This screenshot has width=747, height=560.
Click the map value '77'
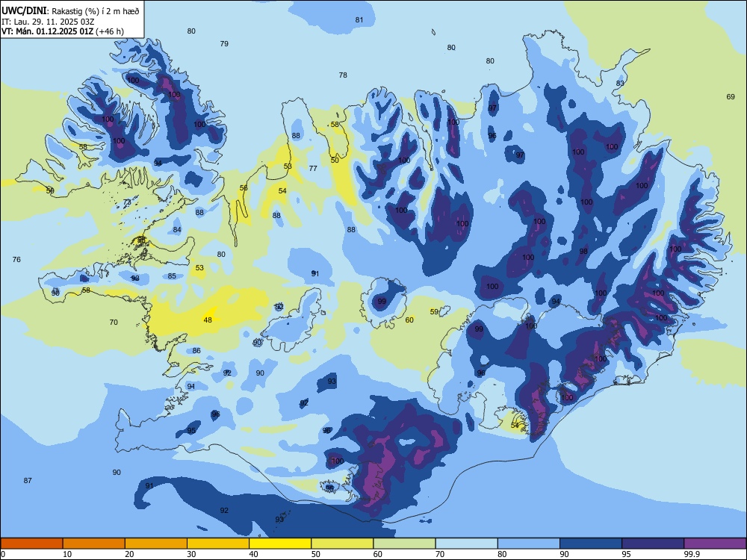tap(313, 168)
